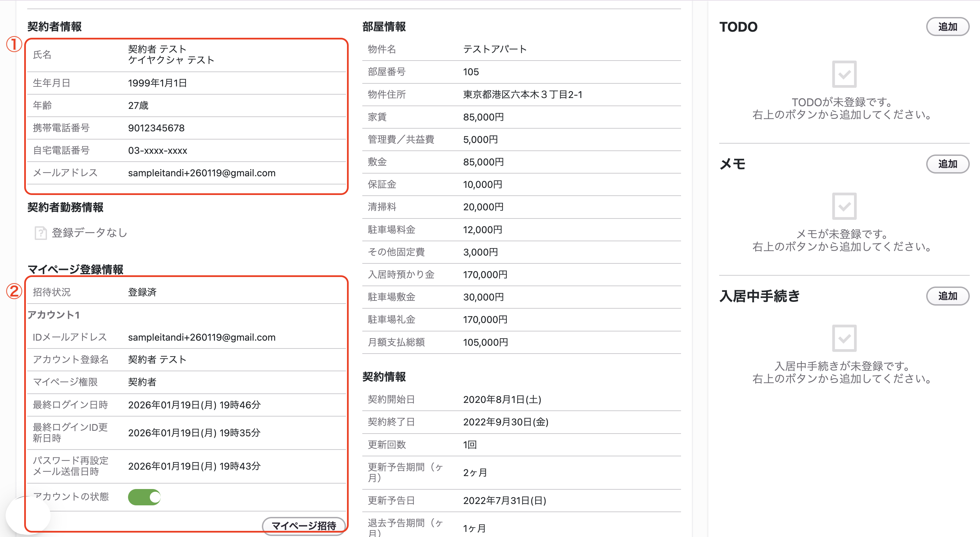Click the property name テストアパート
Image resolution: width=980 pixels, height=537 pixels.
[495, 49]
